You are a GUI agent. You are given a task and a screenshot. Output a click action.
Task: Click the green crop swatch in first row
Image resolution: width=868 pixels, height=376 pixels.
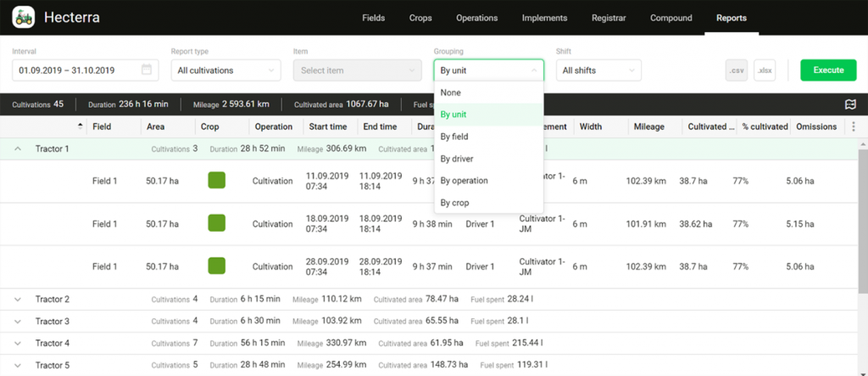(x=216, y=180)
